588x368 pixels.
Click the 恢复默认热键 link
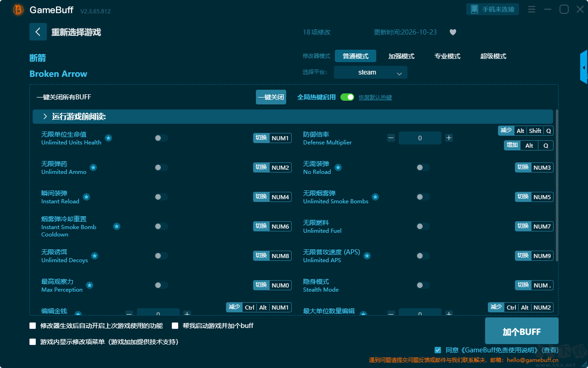point(375,98)
